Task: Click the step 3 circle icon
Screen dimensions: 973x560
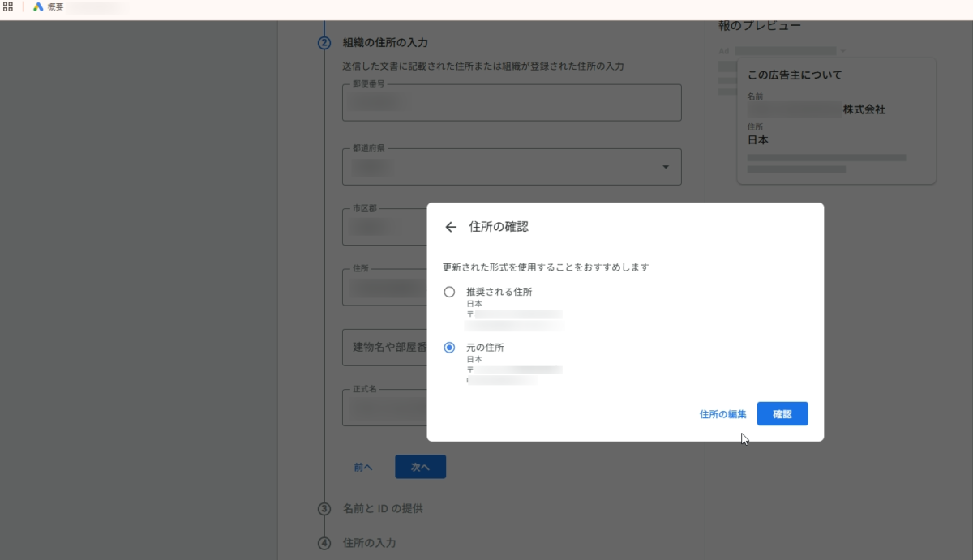Action: pos(324,509)
